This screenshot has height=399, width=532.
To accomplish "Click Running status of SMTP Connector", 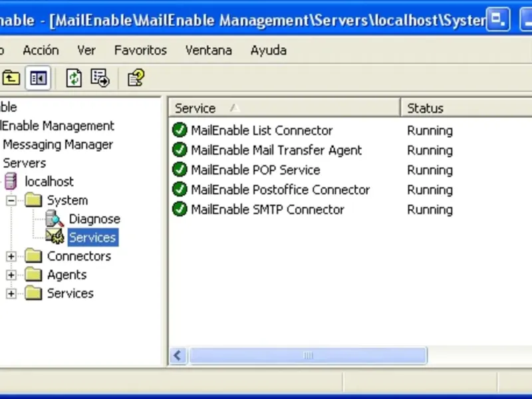I will pos(430,209).
